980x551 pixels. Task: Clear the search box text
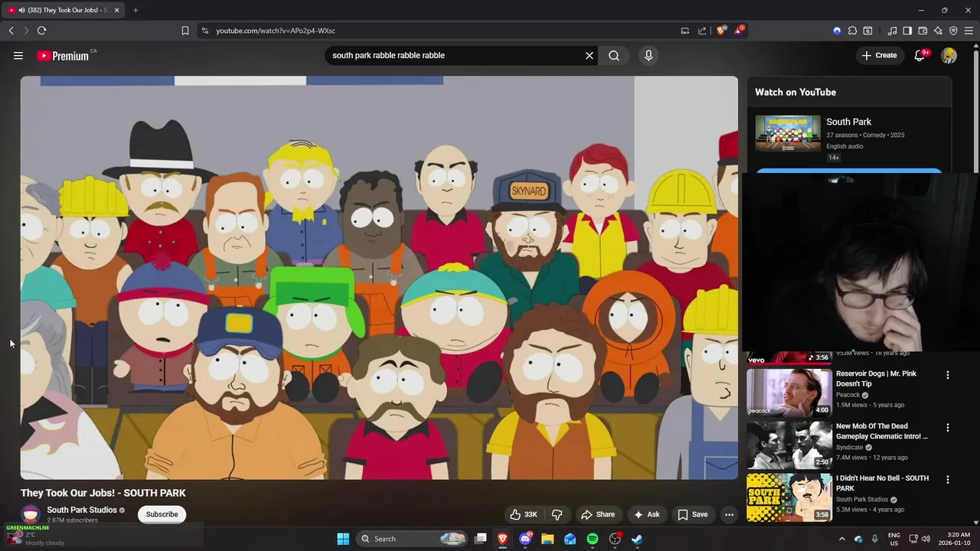[590, 55]
